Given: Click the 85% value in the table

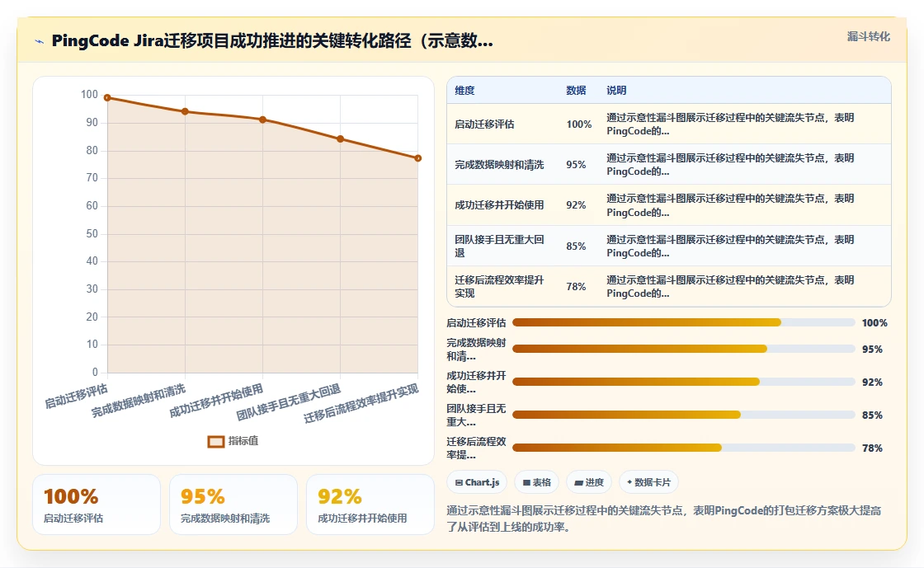Looking at the screenshot, I should [576, 246].
